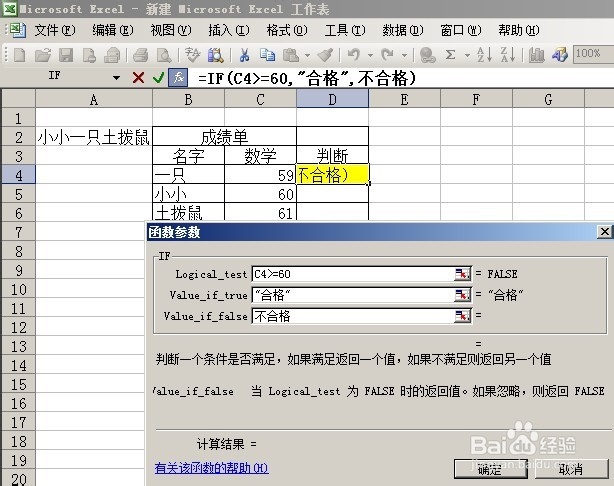The height and width of the screenshot is (486, 614).
Task: Click the 确定 button in the dialog
Action: point(490,468)
